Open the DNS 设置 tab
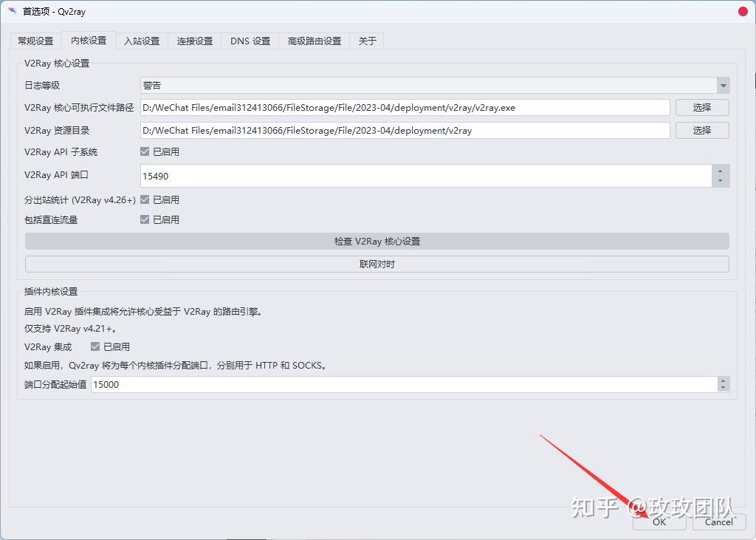The image size is (756, 540). 250,41
